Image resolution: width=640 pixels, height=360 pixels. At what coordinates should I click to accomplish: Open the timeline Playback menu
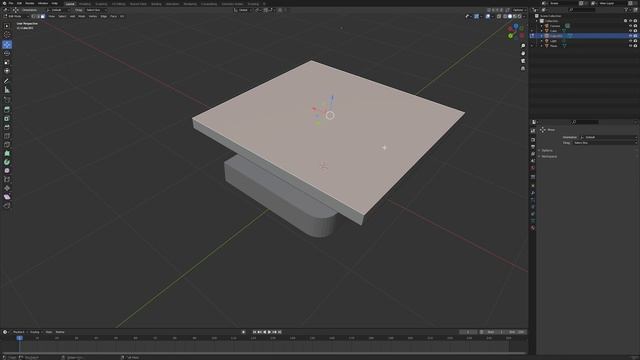point(19,332)
